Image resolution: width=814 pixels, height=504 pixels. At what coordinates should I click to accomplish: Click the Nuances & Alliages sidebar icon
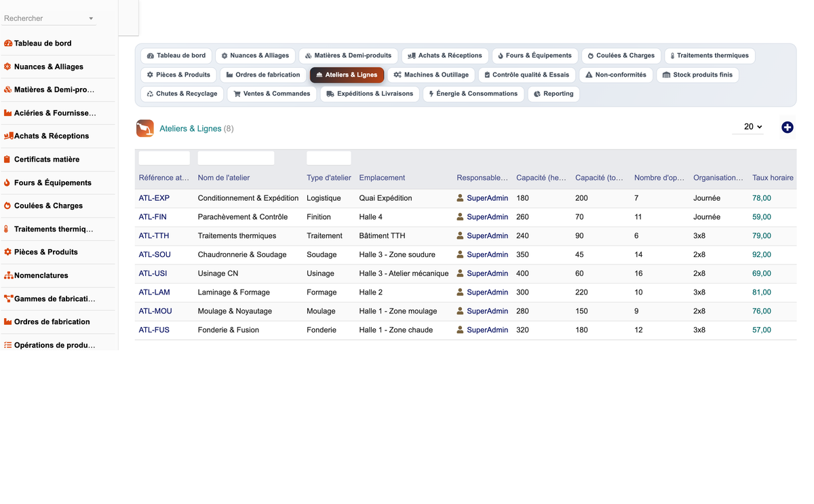pos(7,66)
